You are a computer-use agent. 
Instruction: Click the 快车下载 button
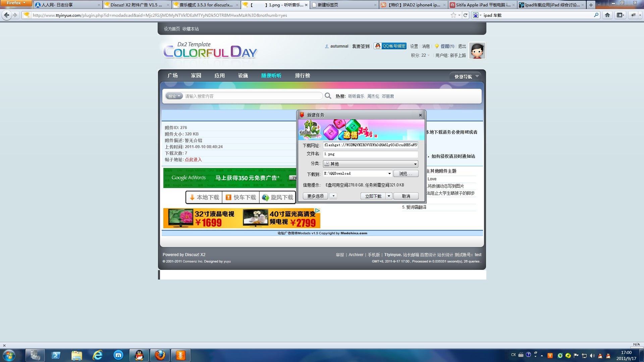pyautogui.click(x=241, y=197)
